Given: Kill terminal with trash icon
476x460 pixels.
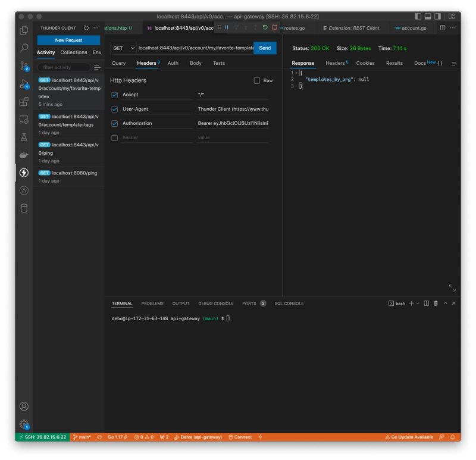Looking at the screenshot, I should click(436, 303).
